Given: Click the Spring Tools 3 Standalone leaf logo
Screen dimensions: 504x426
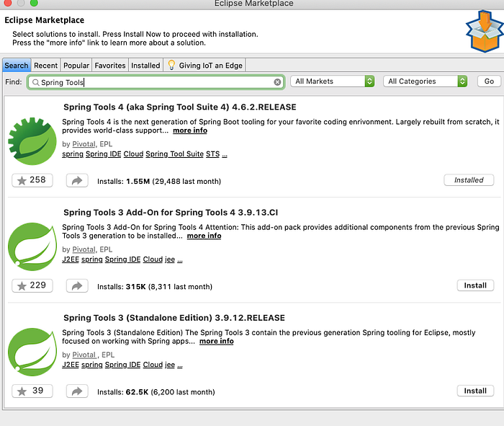Looking at the screenshot, I should (32, 352).
